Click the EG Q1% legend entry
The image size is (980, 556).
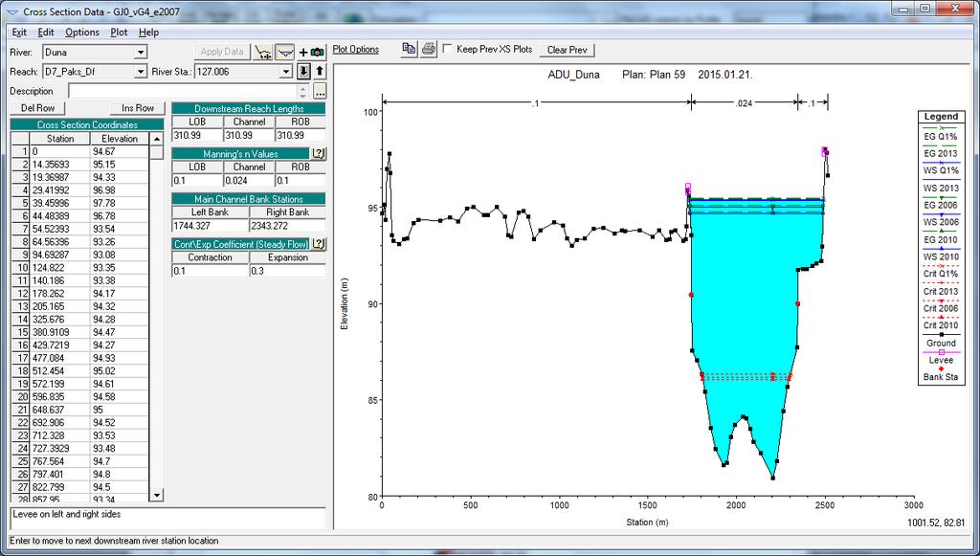pos(941,136)
